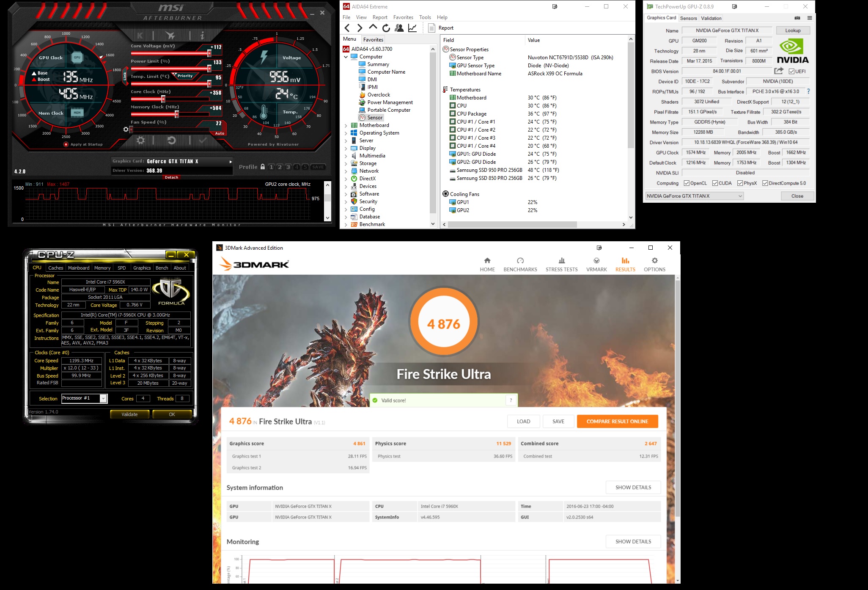Viewport: 868px width, 590px height.
Task: Click the profile lock icon in Afterburner
Action: coord(263,167)
